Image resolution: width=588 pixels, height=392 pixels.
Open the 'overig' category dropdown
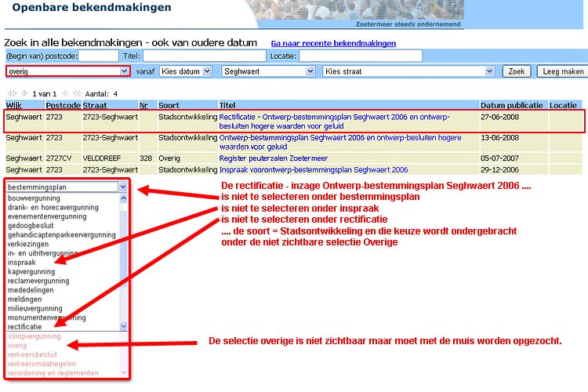[x=125, y=71]
